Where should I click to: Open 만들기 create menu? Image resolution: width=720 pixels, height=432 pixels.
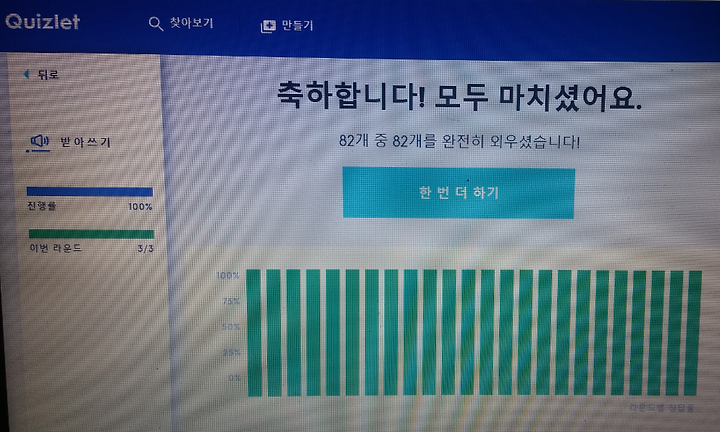297,25
